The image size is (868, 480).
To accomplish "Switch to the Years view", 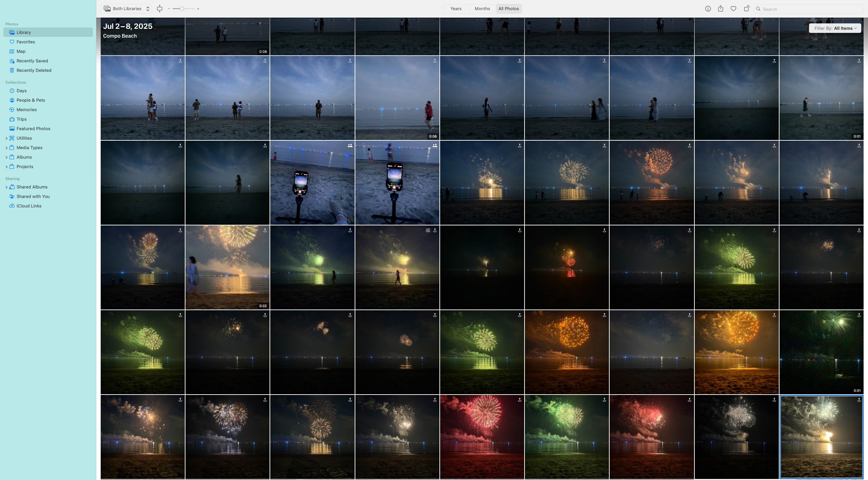I will 456,9.
